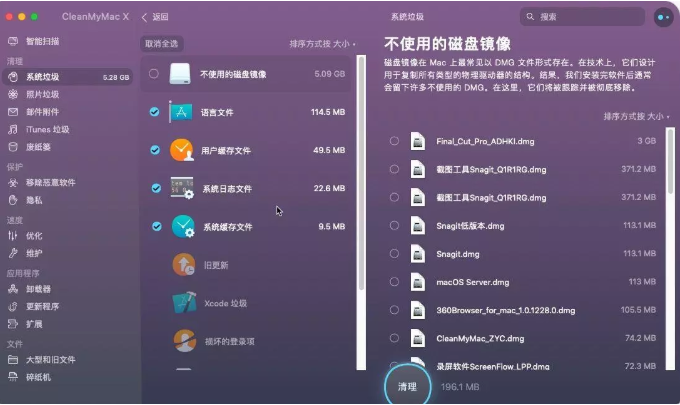680x405 pixels.
Task: Click the old updates arrow icon
Action: tap(184, 265)
